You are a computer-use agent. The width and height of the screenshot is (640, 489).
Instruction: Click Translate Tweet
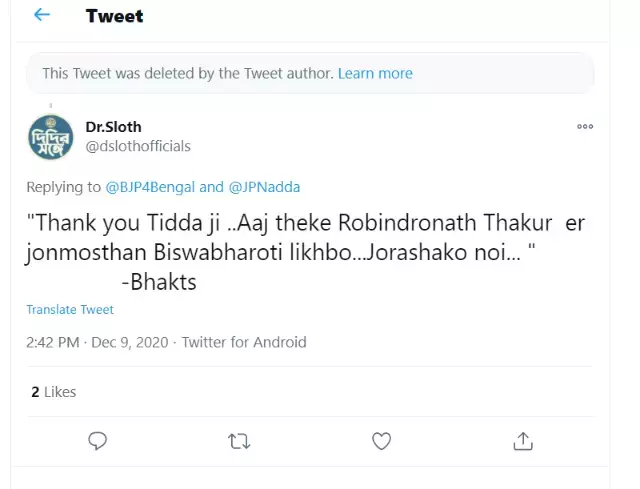70,309
